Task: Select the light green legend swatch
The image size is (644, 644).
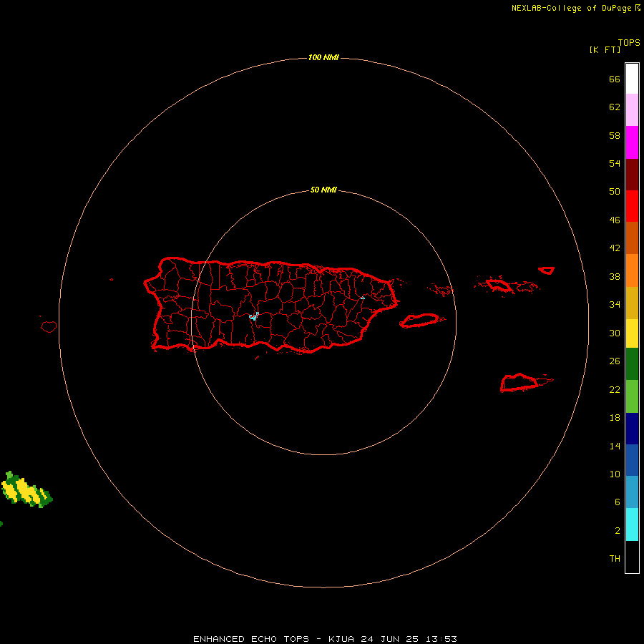Action: click(x=632, y=396)
